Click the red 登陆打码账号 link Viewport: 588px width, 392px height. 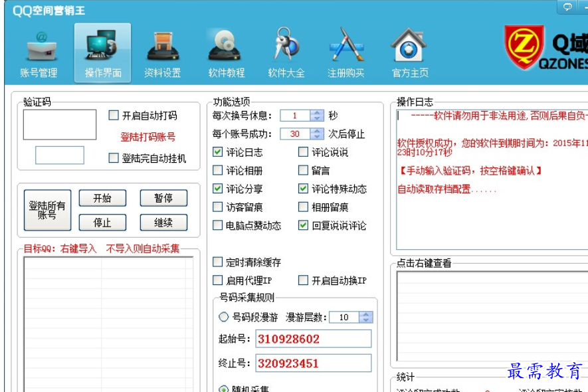click(x=147, y=137)
